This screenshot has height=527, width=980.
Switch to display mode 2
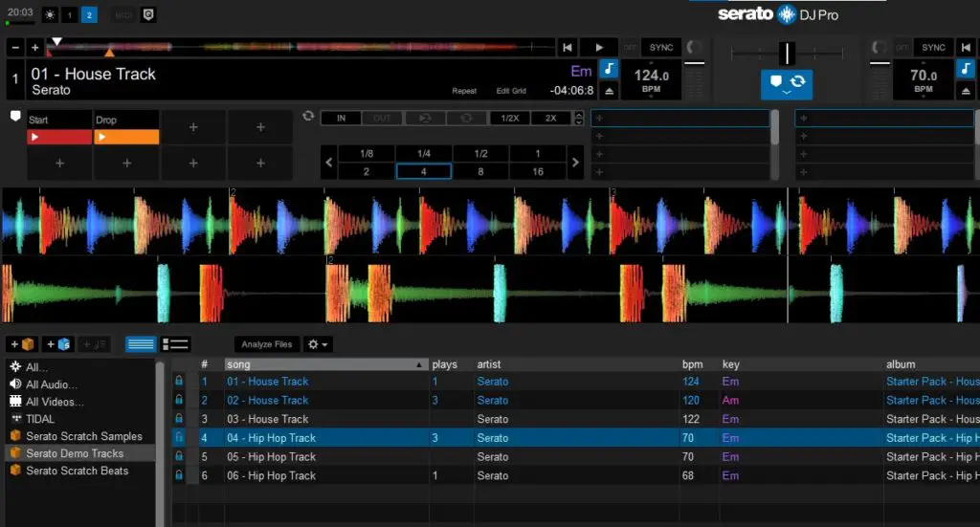tap(89, 15)
